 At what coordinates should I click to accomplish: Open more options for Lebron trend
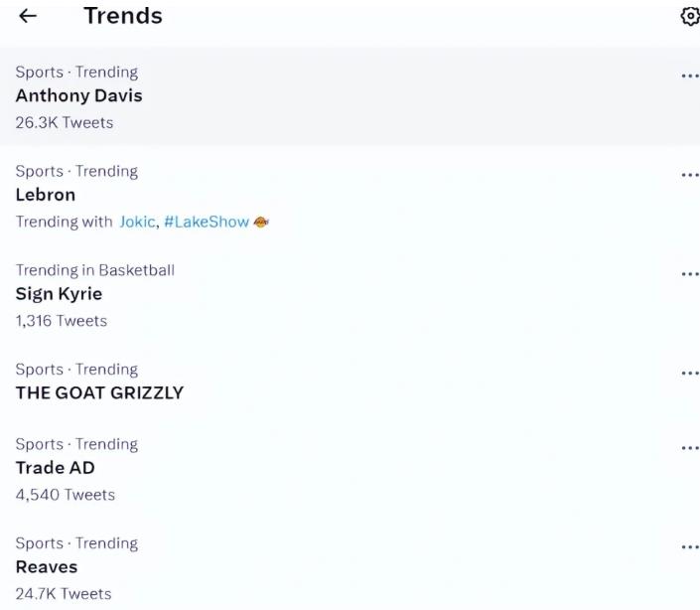(689, 175)
